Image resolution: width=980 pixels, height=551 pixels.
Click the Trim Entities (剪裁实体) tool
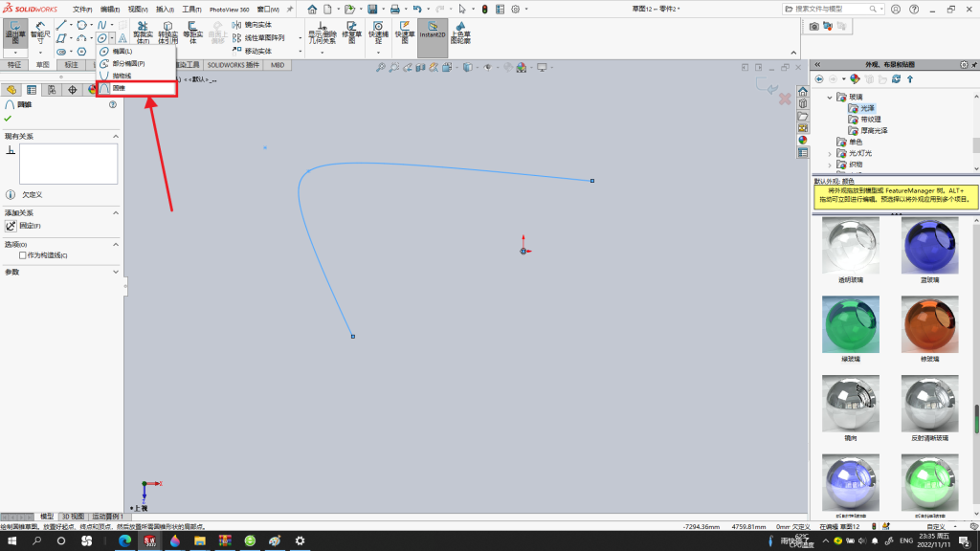[144, 33]
